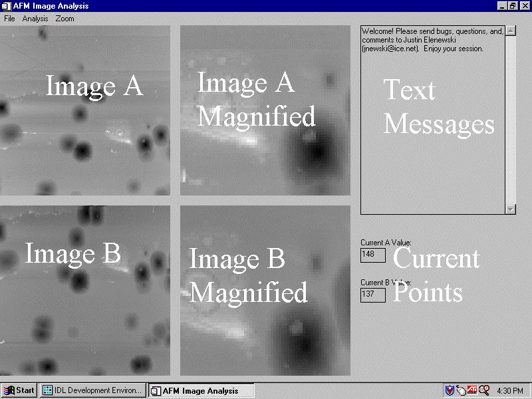Screen dimensions: 532x399
Task: Open the File menu
Action: [9, 19]
